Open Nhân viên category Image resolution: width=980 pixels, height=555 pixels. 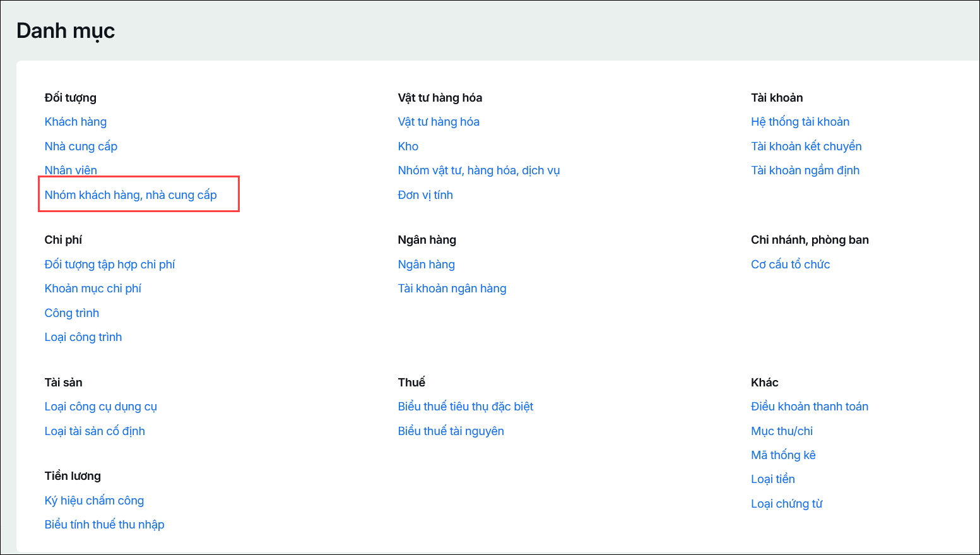click(71, 170)
